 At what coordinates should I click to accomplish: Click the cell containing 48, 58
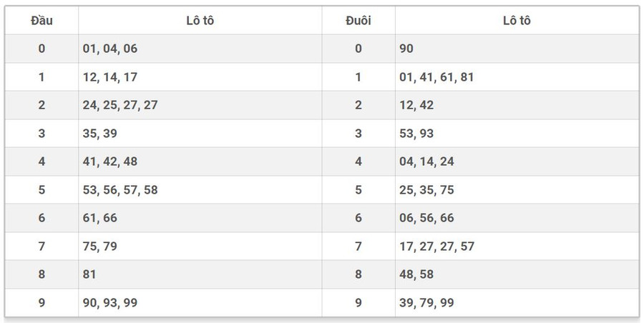coord(416,274)
